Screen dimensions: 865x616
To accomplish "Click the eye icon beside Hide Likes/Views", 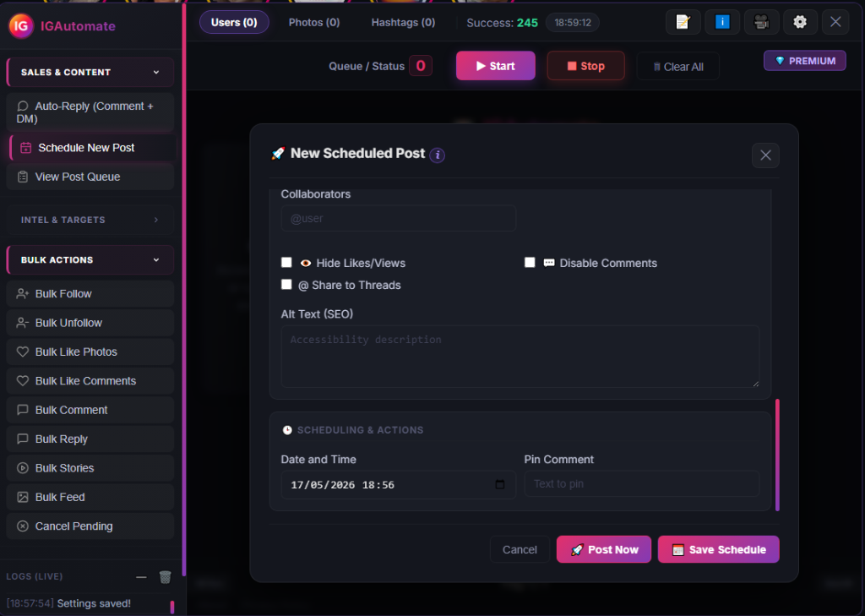I will tap(306, 264).
